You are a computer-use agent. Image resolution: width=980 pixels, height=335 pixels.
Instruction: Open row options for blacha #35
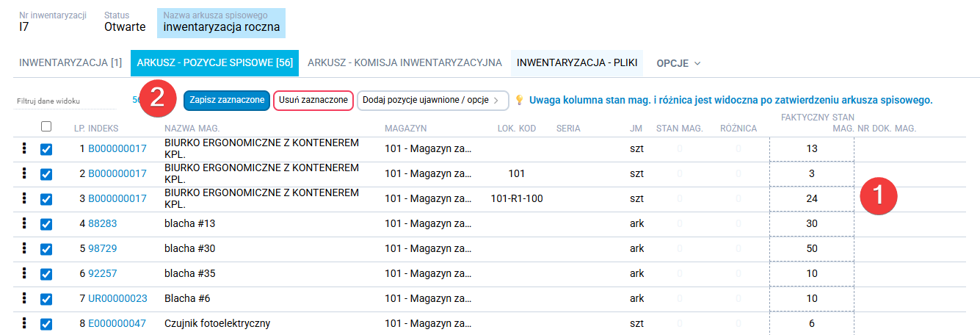pyautogui.click(x=24, y=273)
